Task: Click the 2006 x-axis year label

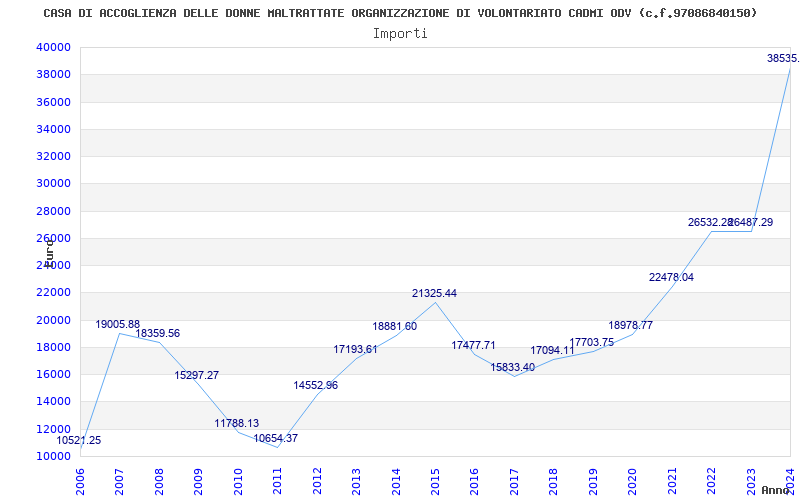Action: 80,482
